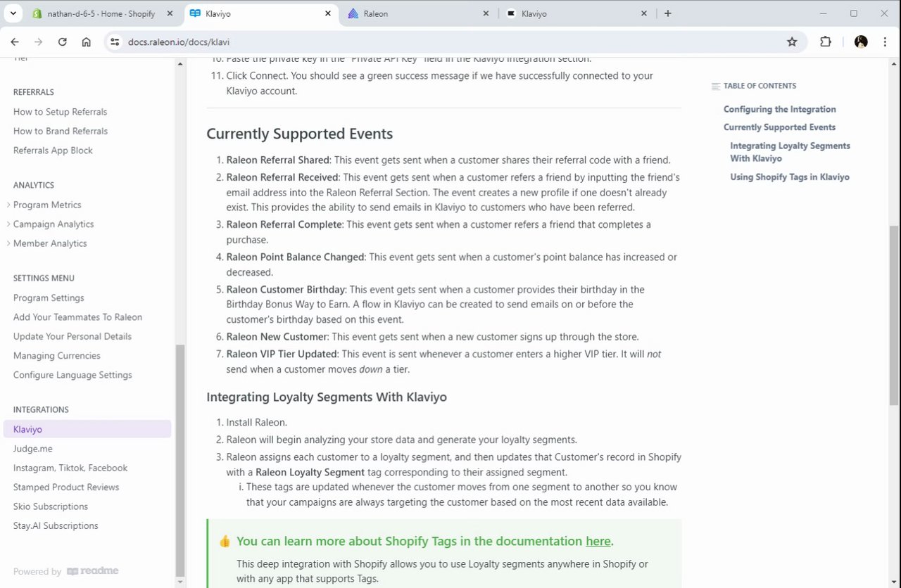This screenshot has height=588, width=901.
Task: Bookmark this page with star icon
Action: [792, 42]
